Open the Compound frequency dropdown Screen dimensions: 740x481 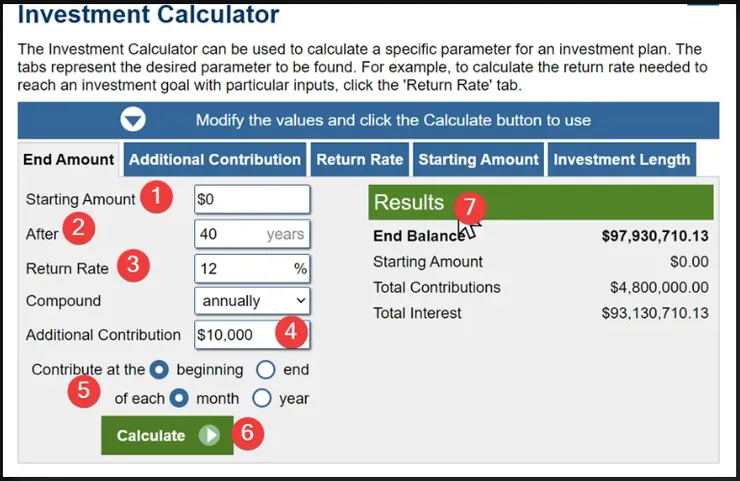[x=252, y=300]
